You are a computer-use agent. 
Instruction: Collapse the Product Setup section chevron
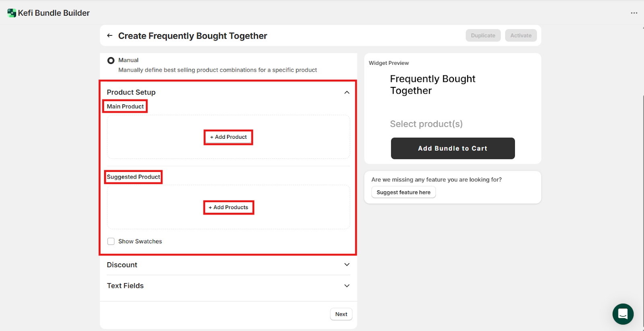(x=347, y=93)
